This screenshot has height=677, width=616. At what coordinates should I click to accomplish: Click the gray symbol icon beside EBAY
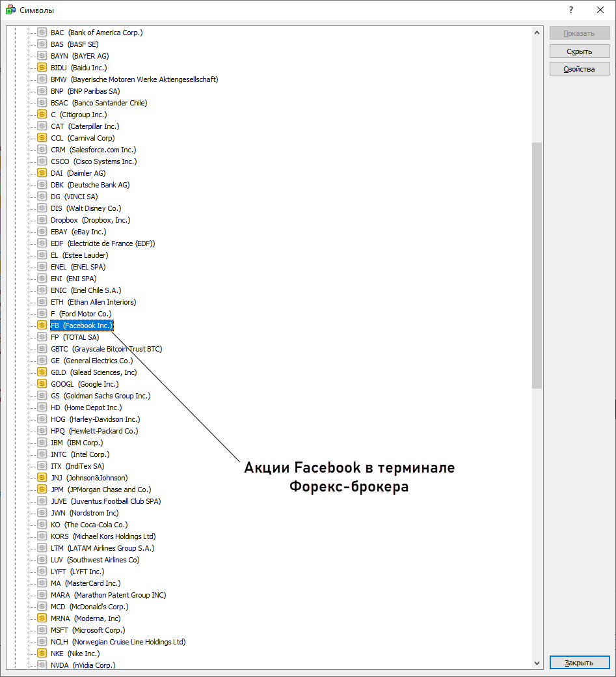(x=42, y=232)
